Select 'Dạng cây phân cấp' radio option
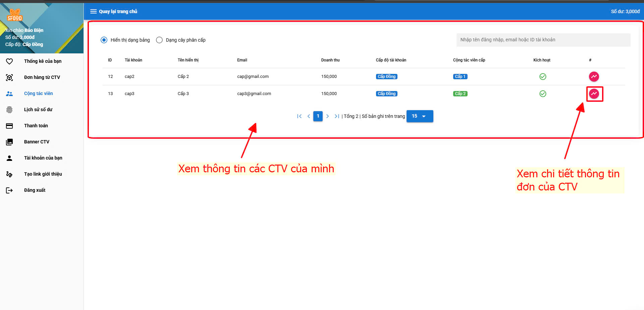This screenshot has width=644, height=310. [x=159, y=40]
